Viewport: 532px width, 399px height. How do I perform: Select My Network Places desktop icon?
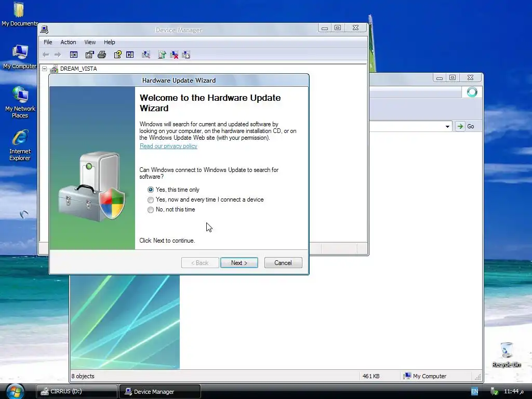(x=20, y=102)
